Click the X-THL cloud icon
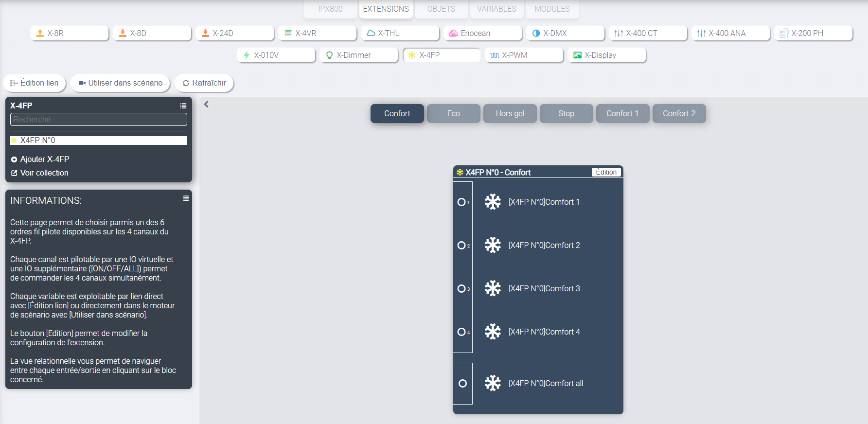Screen dimensions: 868x424 pyautogui.click(x=371, y=33)
